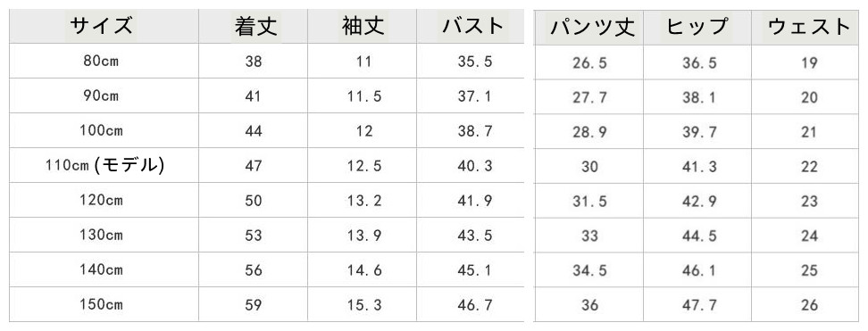868x331 pixels.
Task: Click the 110cm (モデル) size cell
Action: [105, 165]
